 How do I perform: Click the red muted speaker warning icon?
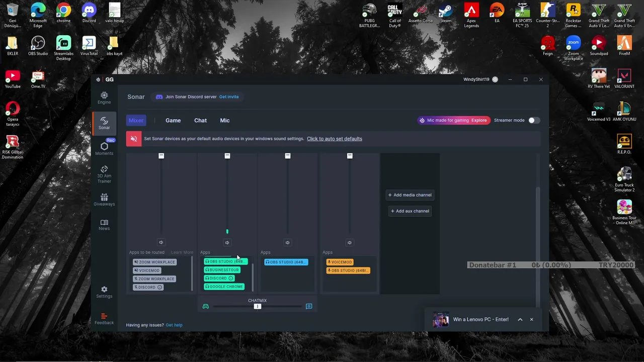pos(134,139)
